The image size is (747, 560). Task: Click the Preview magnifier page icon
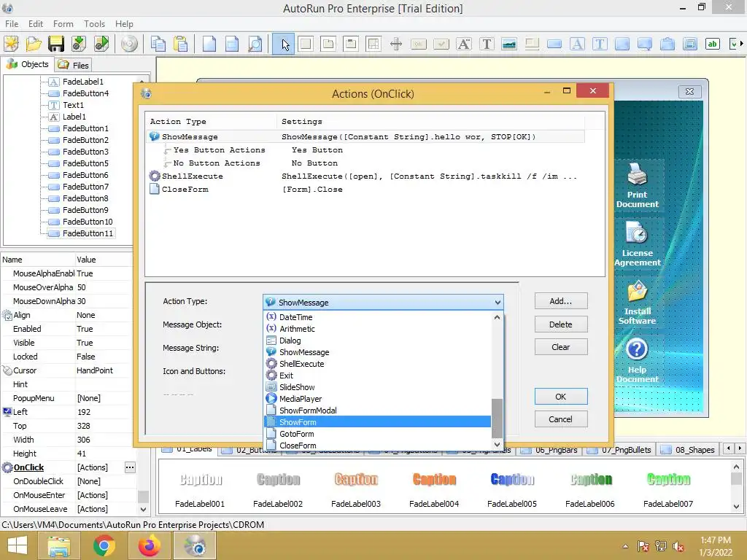pyautogui.click(x=255, y=44)
